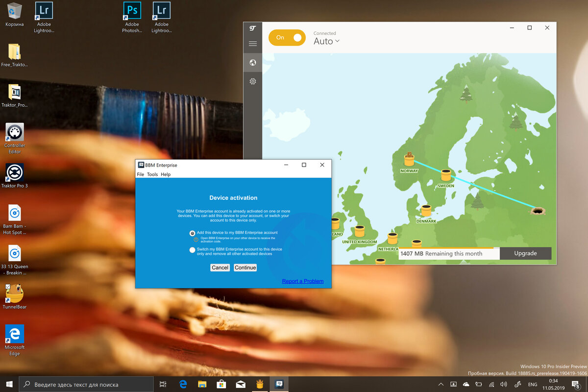
Task: Show hidden system tray icons
Action: (441, 384)
